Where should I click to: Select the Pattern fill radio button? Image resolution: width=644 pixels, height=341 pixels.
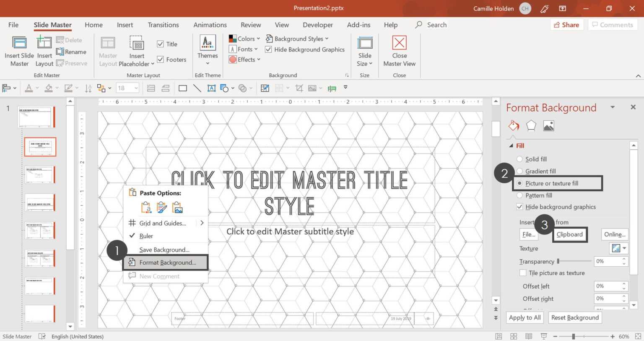pyautogui.click(x=519, y=195)
